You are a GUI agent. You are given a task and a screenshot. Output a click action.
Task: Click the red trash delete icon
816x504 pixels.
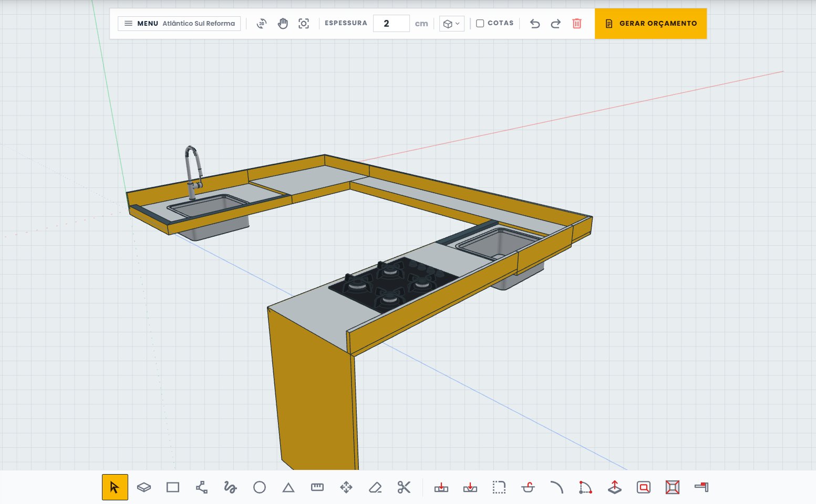577,23
